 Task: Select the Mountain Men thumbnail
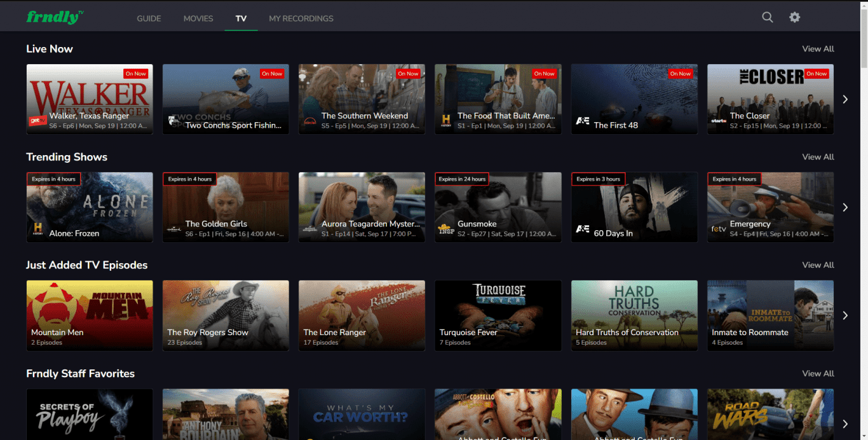tap(89, 315)
